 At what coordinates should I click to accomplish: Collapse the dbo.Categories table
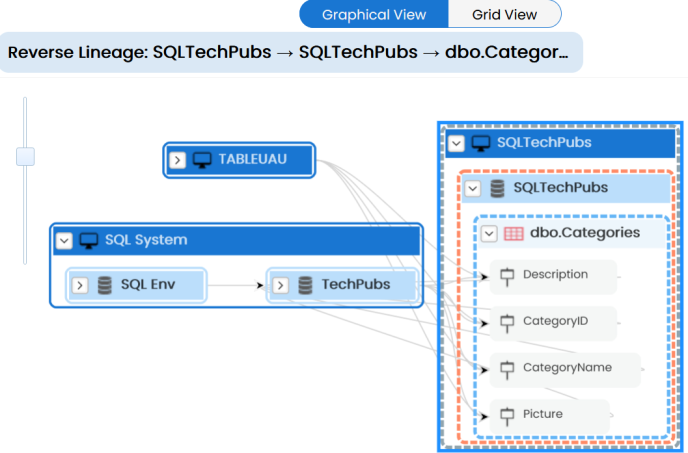click(489, 233)
